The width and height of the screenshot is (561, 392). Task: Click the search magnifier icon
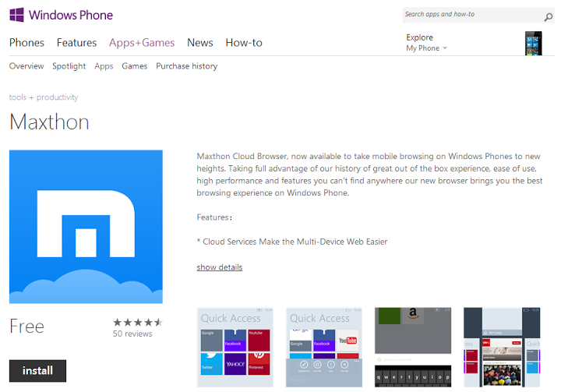click(x=548, y=17)
